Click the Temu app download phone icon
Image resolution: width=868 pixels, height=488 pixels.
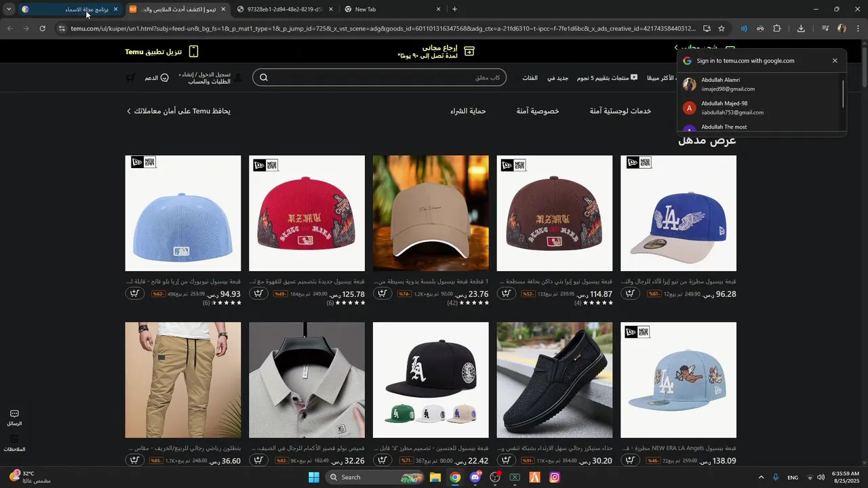[x=193, y=52]
